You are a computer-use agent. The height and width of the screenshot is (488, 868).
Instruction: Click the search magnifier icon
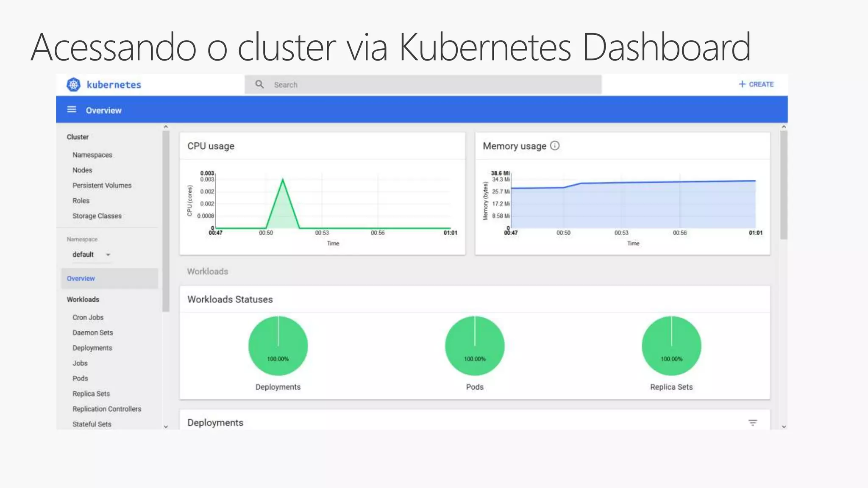pyautogui.click(x=259, y=84)
